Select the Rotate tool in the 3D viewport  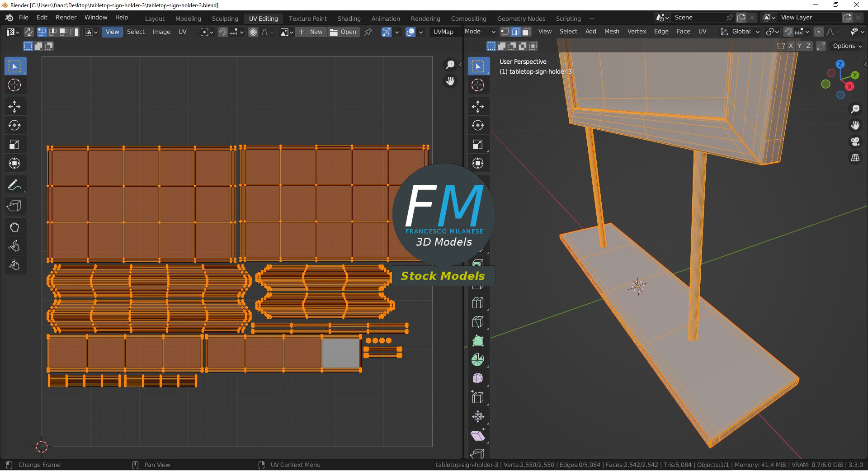(x=478, y=125)
